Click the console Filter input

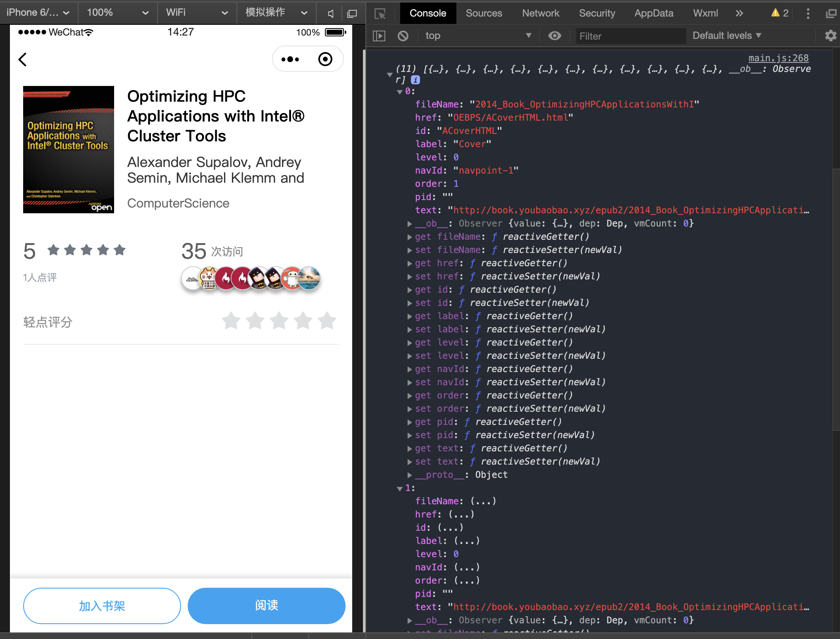(631, 36)
